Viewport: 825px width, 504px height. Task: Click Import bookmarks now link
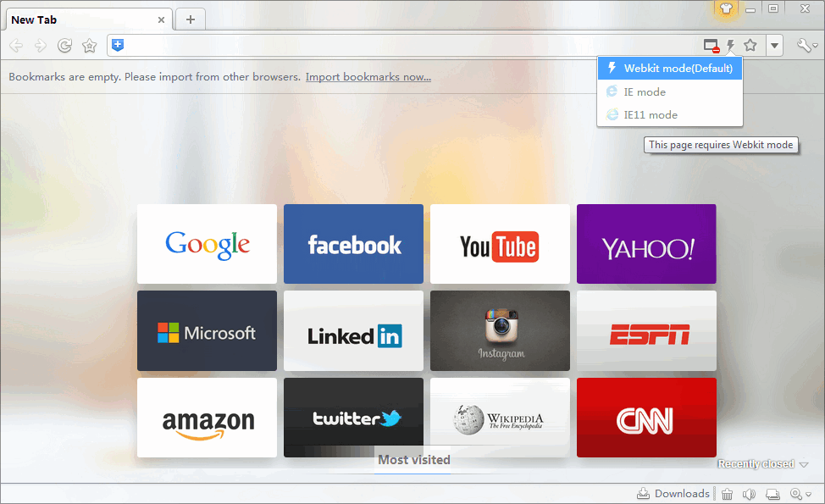tap(368, 77)
